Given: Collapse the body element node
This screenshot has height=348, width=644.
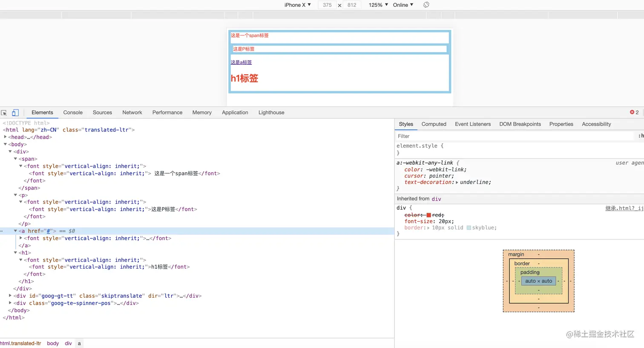Looking at the screenshot, I should pyautogui.click(x=5, y=144).
